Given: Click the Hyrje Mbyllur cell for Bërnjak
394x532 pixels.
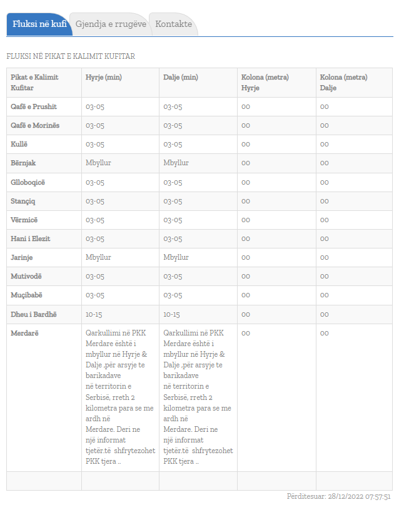Looking at the screenshot, I should pyautogui.click(x=98, y=163).
